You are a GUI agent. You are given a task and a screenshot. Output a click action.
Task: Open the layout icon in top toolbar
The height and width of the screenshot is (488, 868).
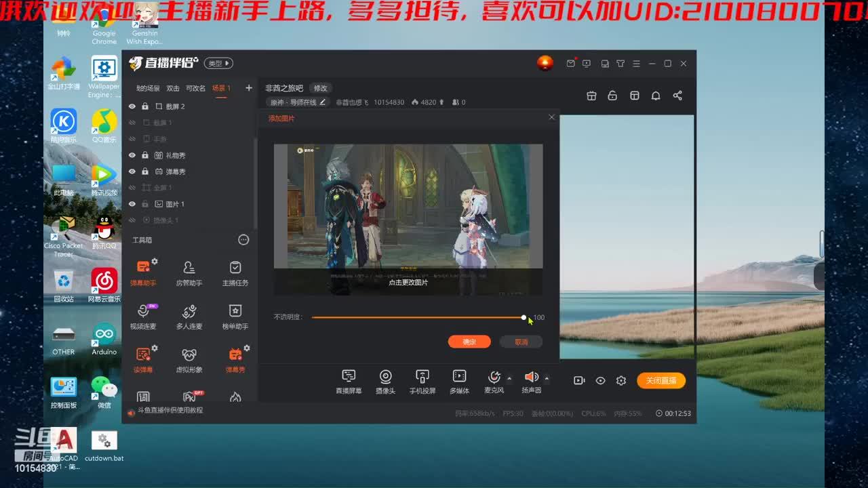pyautogui.click(x=635, y=96)
